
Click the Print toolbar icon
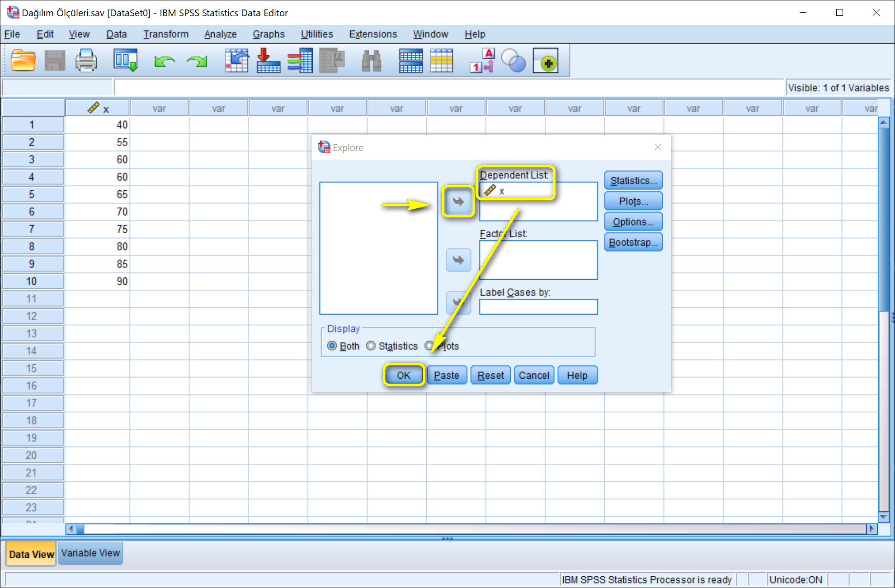click(x=87, y=60)
